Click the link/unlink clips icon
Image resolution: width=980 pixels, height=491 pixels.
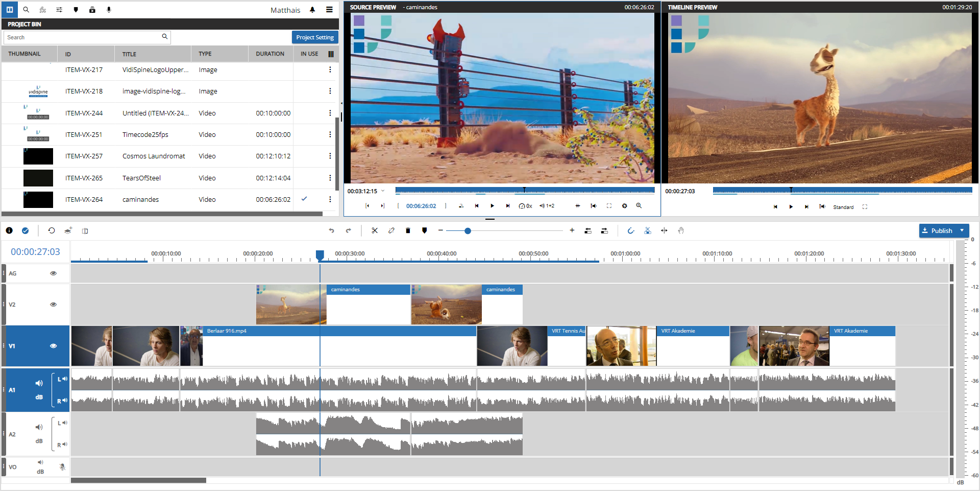[391, 231]
